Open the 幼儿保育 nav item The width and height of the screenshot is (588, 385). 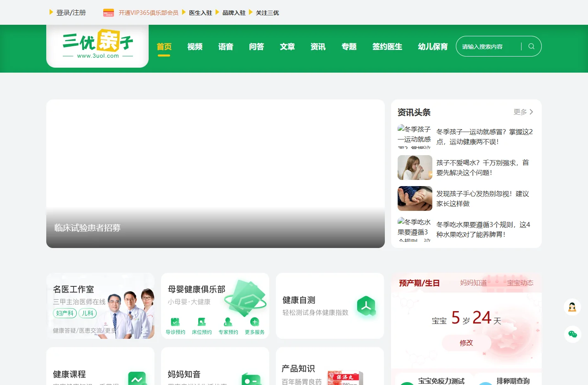pos(433,47)
